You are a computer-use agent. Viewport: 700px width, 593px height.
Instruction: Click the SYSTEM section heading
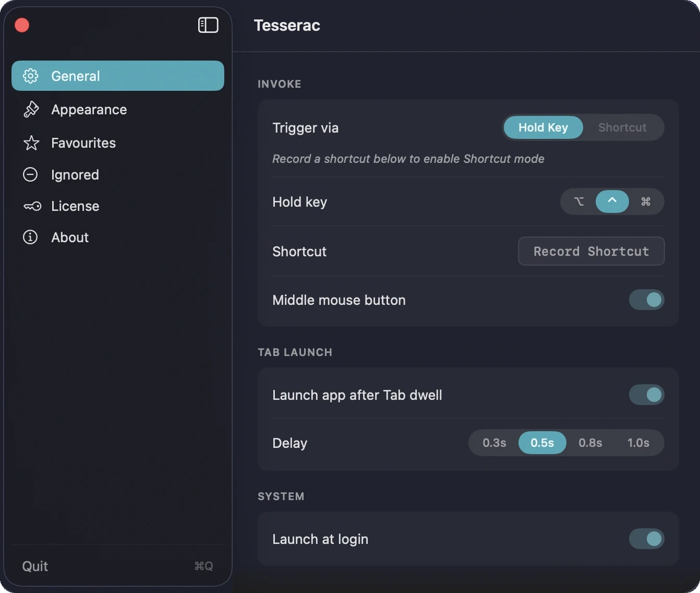[281, 496]
